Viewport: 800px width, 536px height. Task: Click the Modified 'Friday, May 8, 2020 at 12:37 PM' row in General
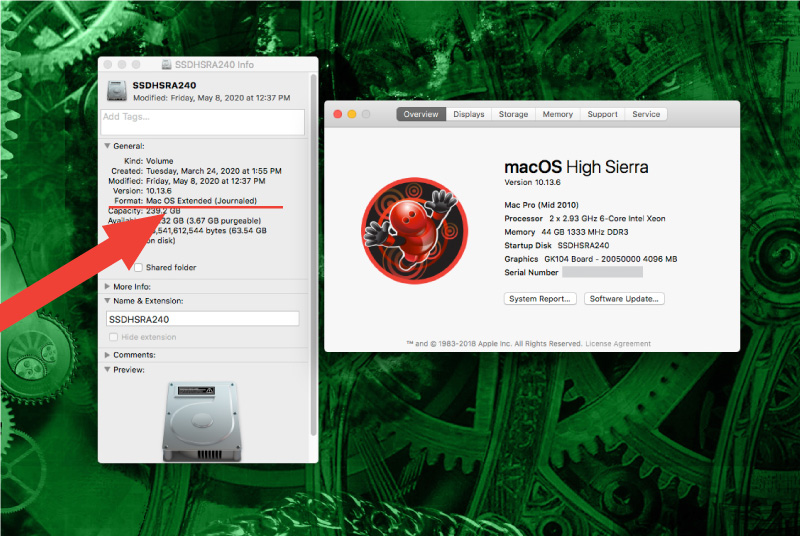(187, 181)
